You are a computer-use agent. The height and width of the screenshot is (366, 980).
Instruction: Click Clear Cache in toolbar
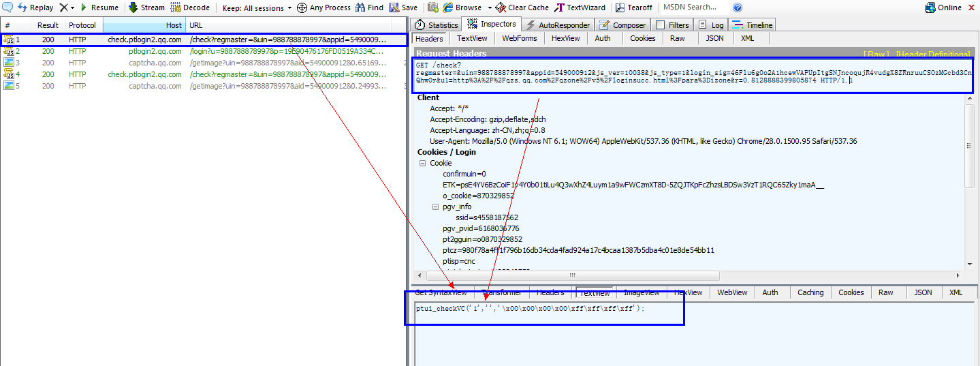point(522,7)
